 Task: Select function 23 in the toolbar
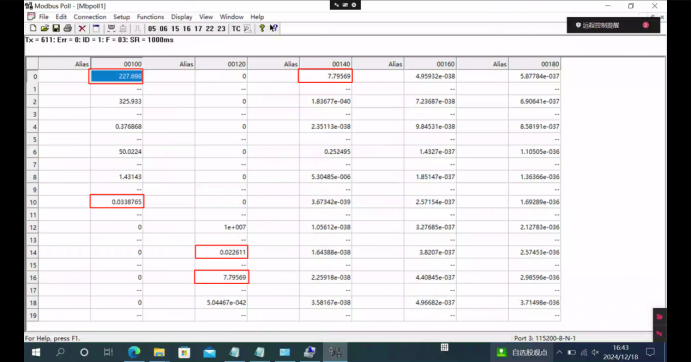coord(221,29)
